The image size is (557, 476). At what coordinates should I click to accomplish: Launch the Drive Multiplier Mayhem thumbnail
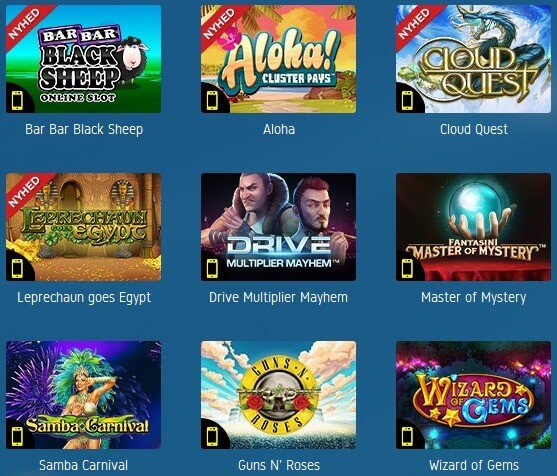pyautogui.click(x=278, y=227)
